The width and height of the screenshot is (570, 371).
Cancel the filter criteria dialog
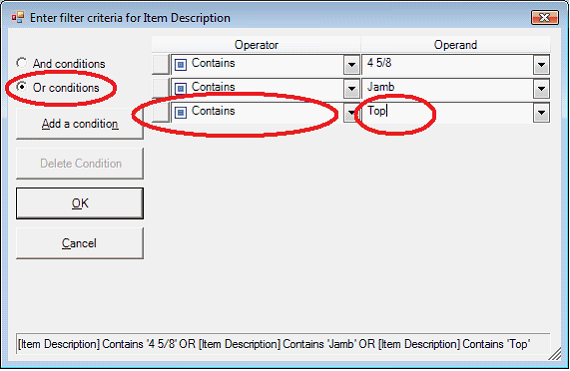click(80, 243)
